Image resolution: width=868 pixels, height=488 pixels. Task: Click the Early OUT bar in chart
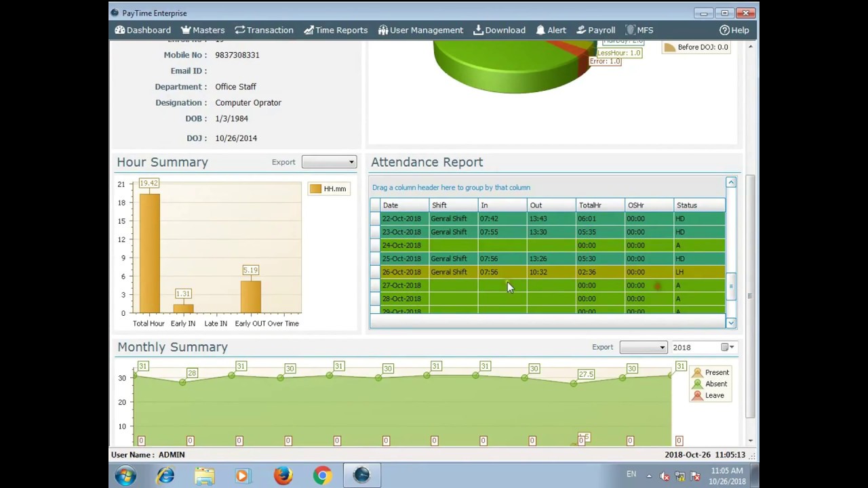point(250,297)
